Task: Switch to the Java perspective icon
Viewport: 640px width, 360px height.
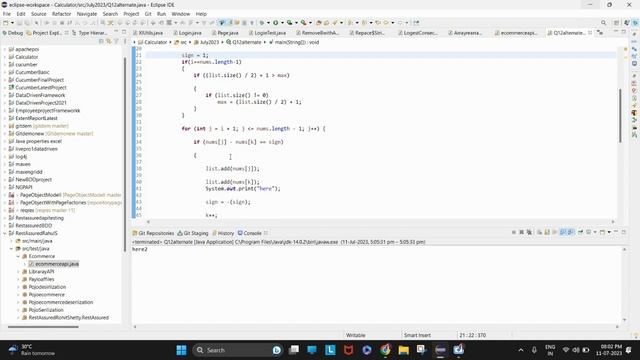Action: coord(626,23)
